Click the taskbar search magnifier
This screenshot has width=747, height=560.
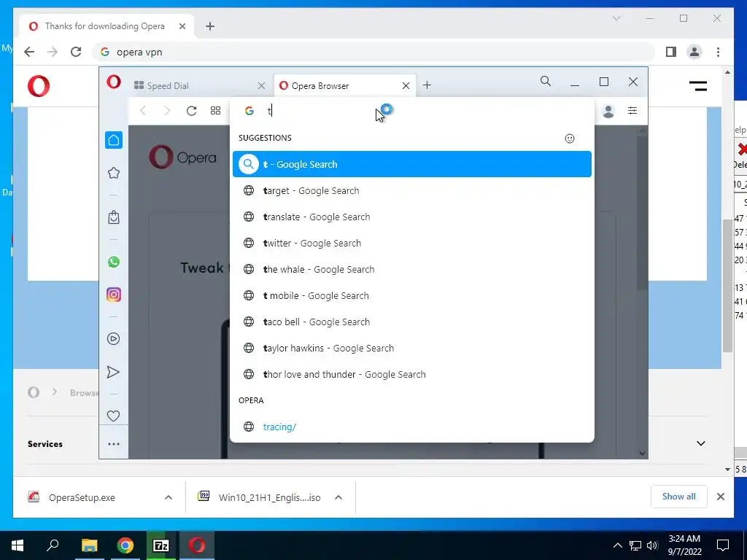[53, 545]
